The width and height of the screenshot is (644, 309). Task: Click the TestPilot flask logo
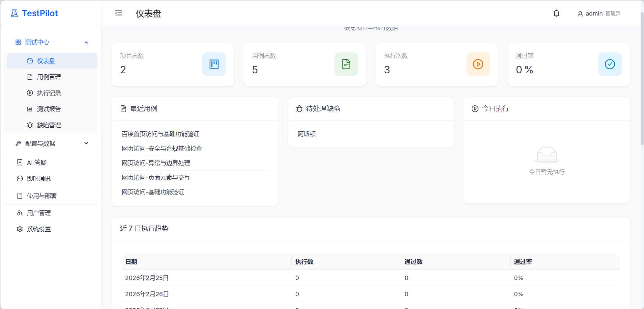(x=14, y=14)
